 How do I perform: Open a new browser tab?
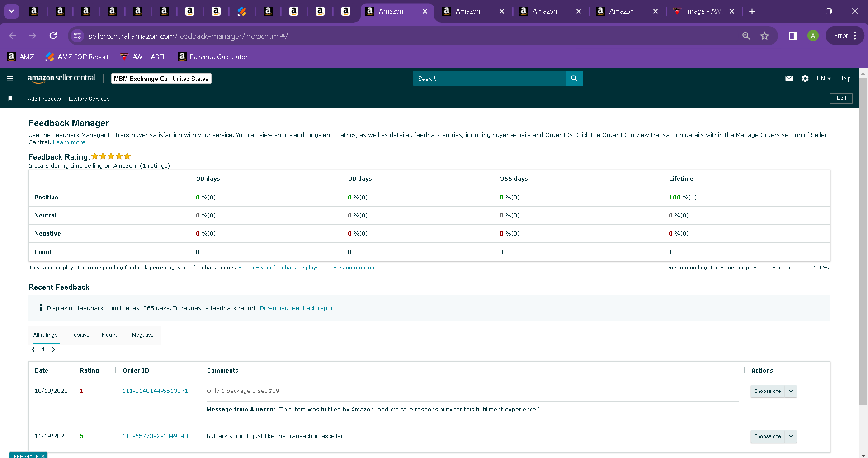(752, 11)
